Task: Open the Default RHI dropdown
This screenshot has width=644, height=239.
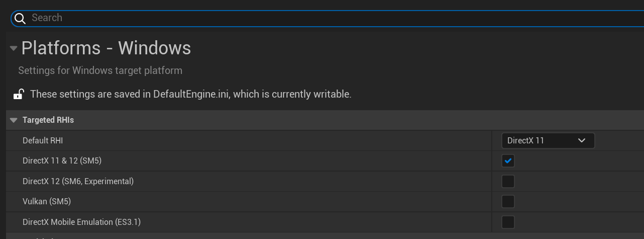Action: coord(548,140)
